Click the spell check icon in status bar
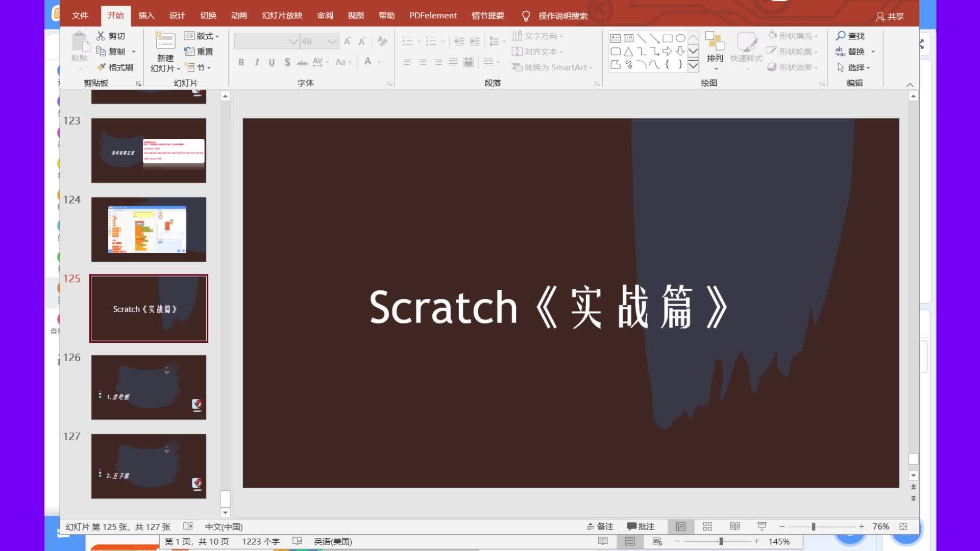Screen dimensions: 980x551 point(188,527)
